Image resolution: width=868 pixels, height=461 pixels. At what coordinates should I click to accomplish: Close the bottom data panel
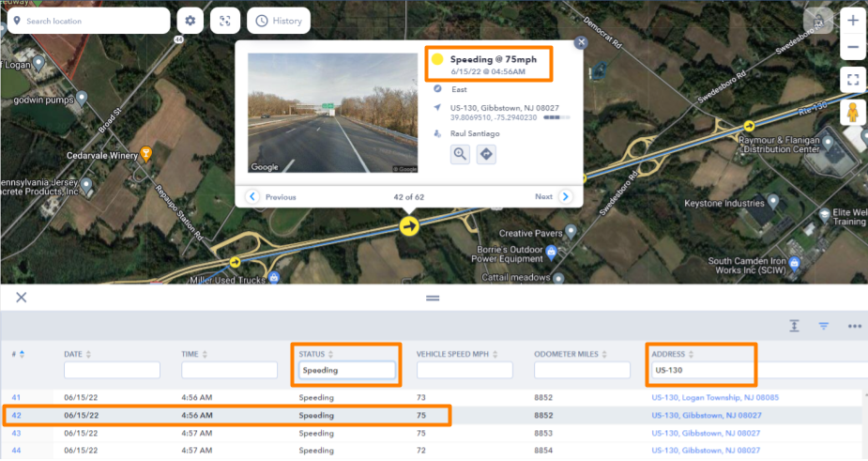[21, 298]
